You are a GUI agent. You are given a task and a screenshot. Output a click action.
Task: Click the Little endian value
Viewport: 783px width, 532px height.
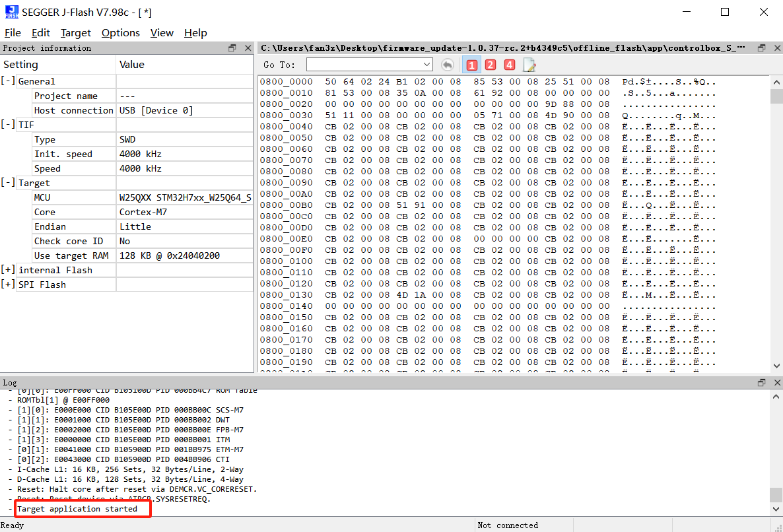coord(135,226)
